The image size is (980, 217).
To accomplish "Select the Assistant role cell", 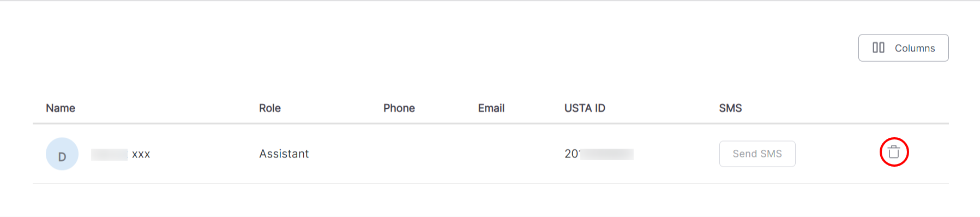I will 284,154.
